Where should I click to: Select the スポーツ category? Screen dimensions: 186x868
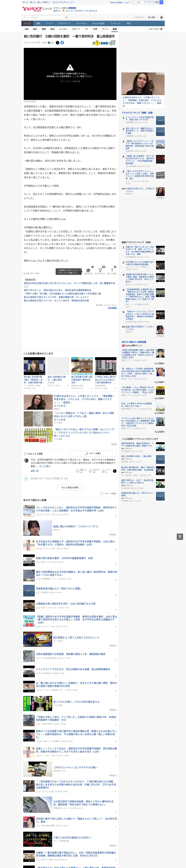tap(76, 29)
